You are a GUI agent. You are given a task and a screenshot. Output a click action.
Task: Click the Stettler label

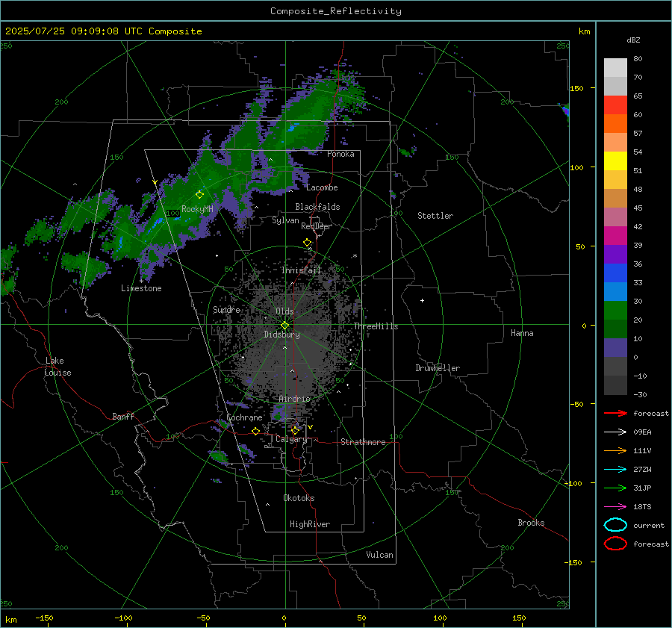coord(435,216)
